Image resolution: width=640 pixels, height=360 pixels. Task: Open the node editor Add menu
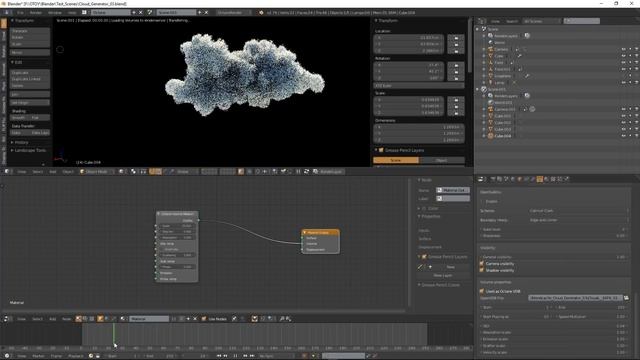point(53,319)
